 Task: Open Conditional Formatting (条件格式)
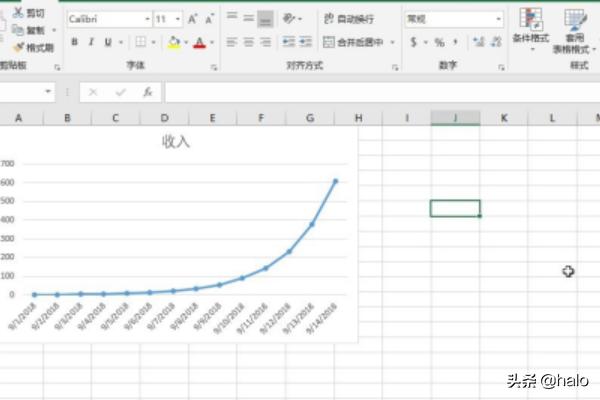coord(531,29)
